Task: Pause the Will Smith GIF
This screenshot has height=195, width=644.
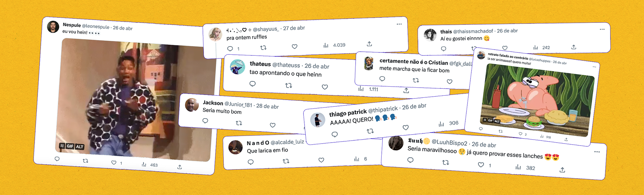Action: (62, 146)
